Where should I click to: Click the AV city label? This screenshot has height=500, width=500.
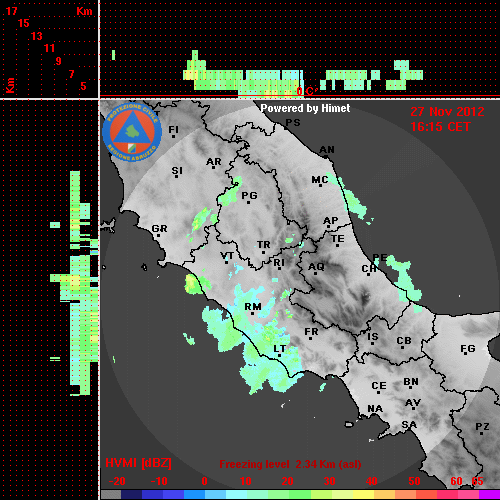point(413,403)
